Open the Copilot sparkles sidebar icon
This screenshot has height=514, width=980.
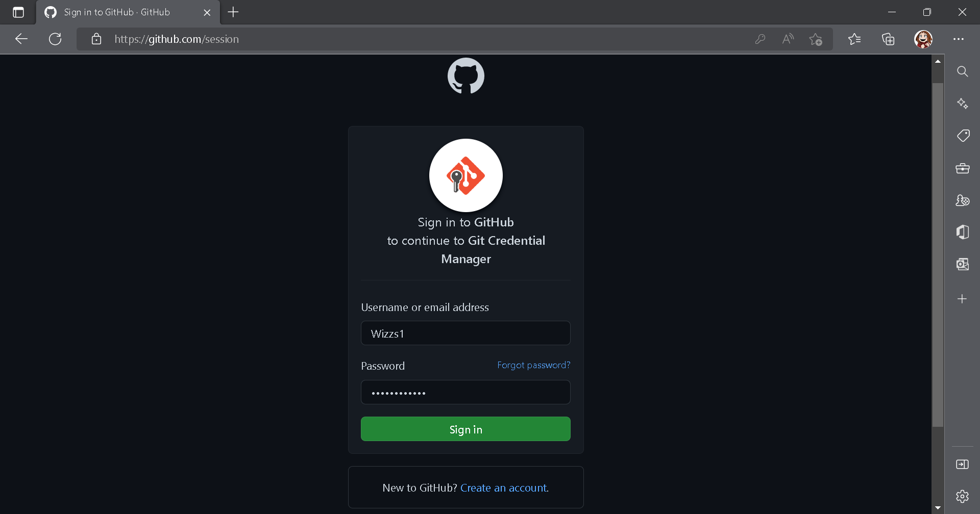click(x=963, y=103)
